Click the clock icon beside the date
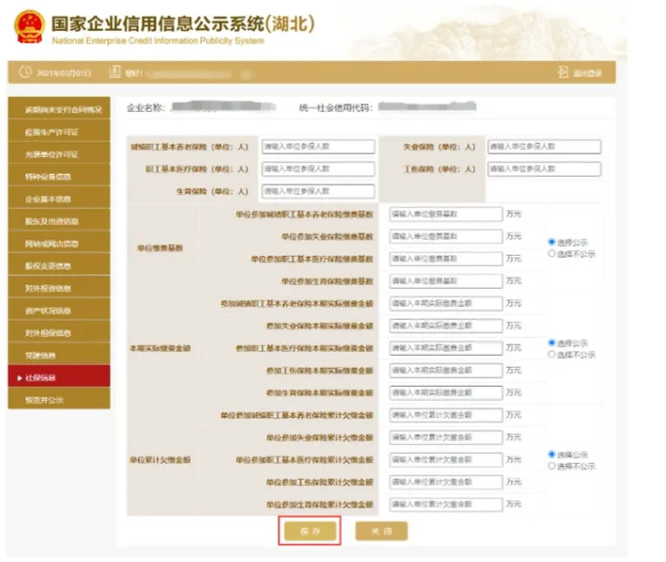 pos(25,73)
